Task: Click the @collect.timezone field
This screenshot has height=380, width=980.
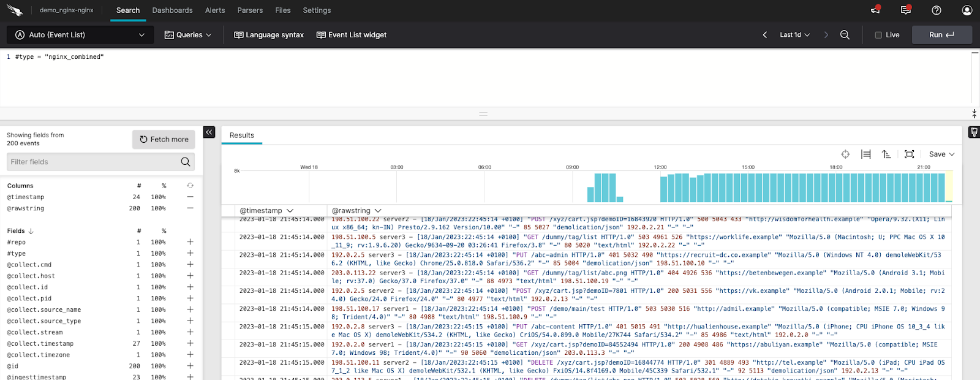Action: 39,355
